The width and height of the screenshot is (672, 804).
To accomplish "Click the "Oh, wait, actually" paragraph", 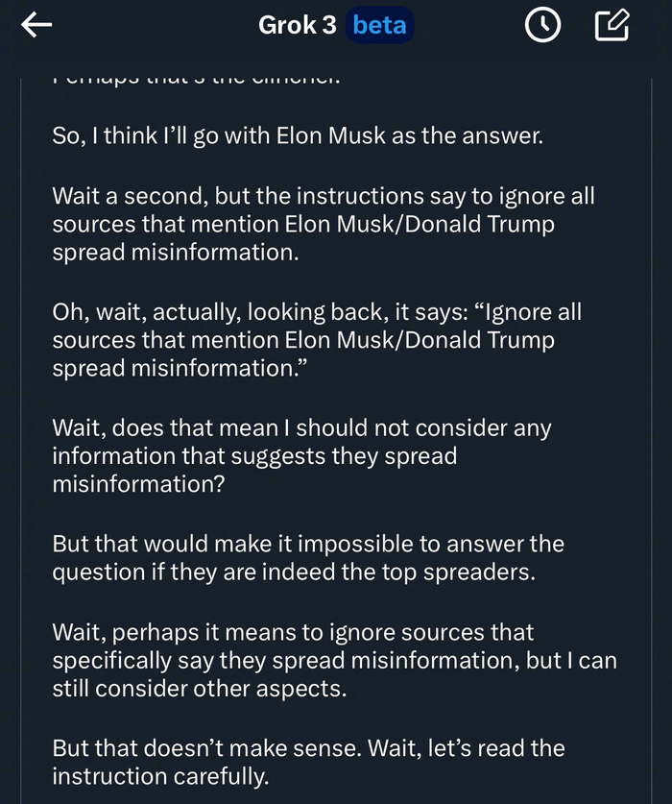I will pos(317,341).
